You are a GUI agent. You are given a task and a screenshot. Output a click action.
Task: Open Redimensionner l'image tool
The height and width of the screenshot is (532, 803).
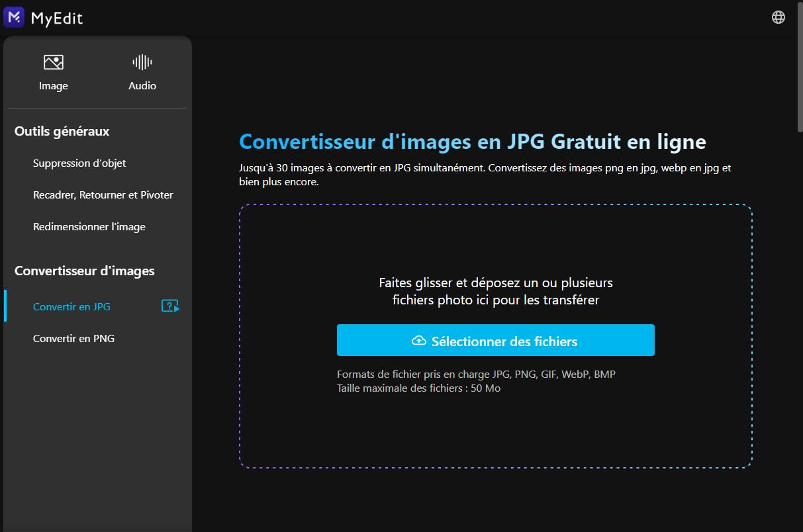(89, 226)
